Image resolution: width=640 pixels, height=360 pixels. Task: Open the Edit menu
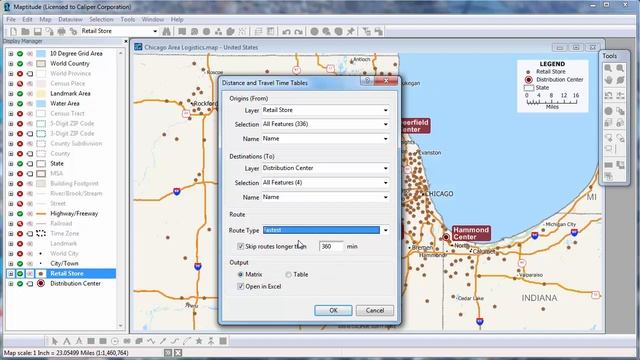point(27,20)
